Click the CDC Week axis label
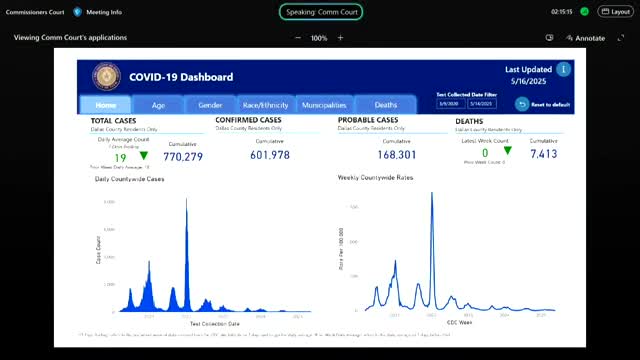The image size is (640, 360). pos(459,322)
